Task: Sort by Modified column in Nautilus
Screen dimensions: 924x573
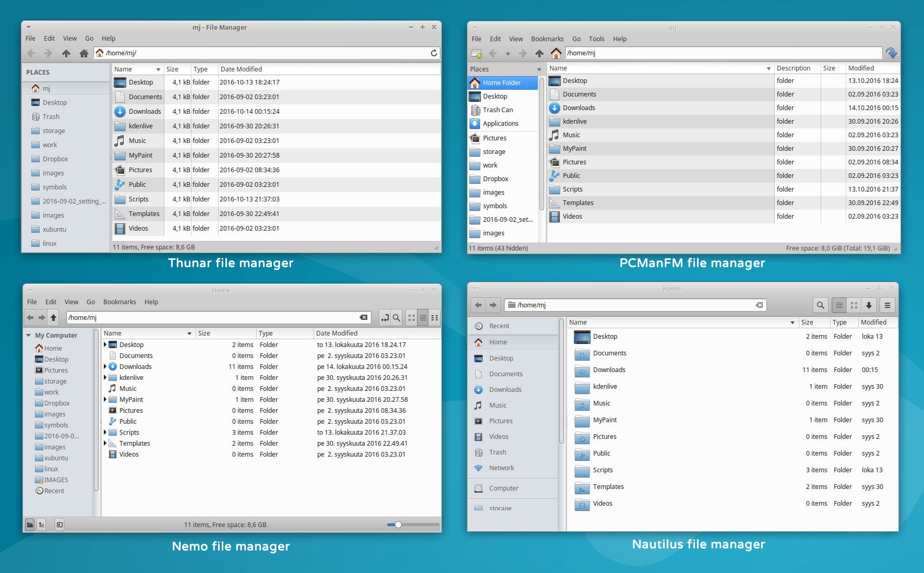Action: (x=878, y=322)
